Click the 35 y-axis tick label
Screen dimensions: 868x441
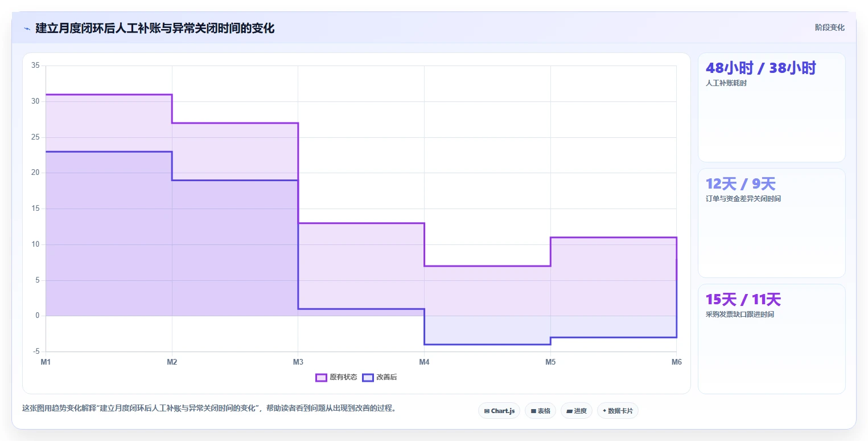[35, 66]
